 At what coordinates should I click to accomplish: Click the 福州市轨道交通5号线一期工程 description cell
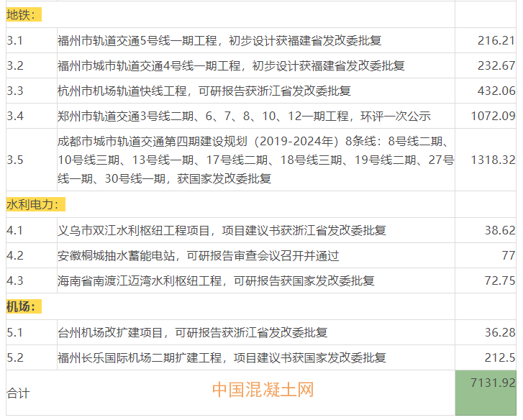click(219, 40)
